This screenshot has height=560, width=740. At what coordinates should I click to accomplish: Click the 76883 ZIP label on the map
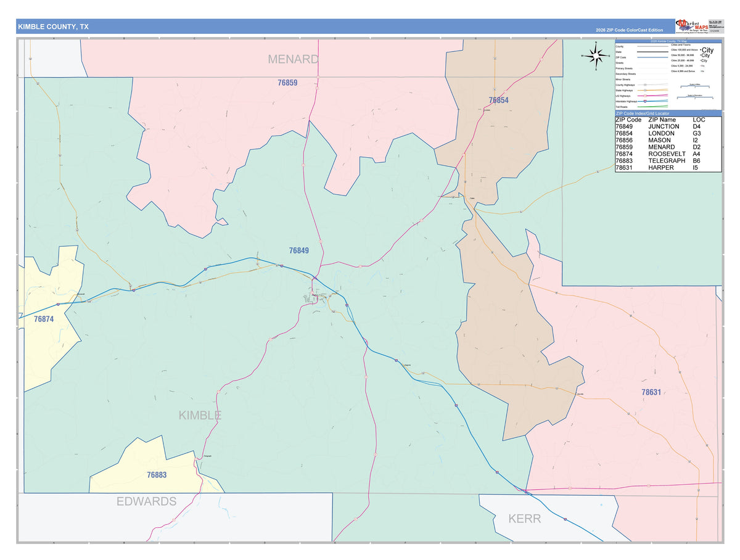click(157, 475)
